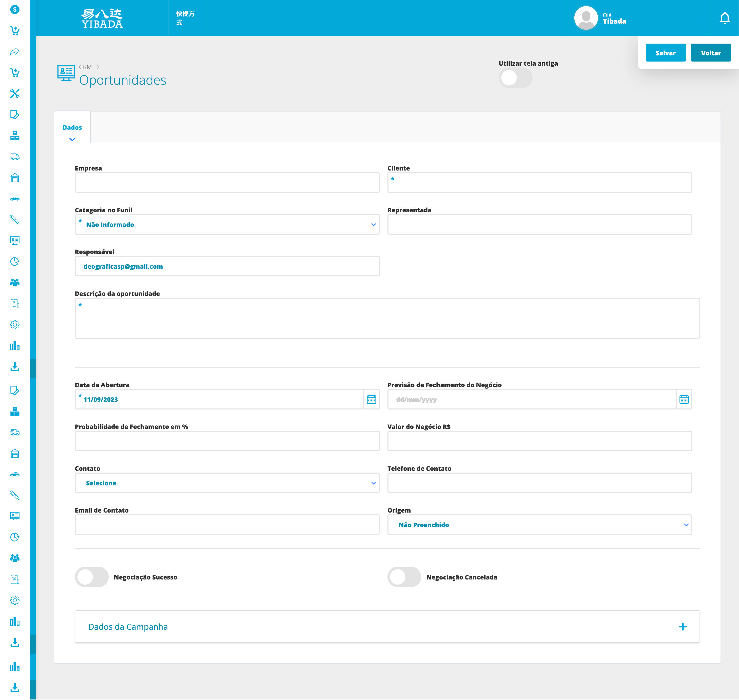This screenshot has width=739, height=700.
Task: Click the dollar sign sidebar icon
Action: 15,9
